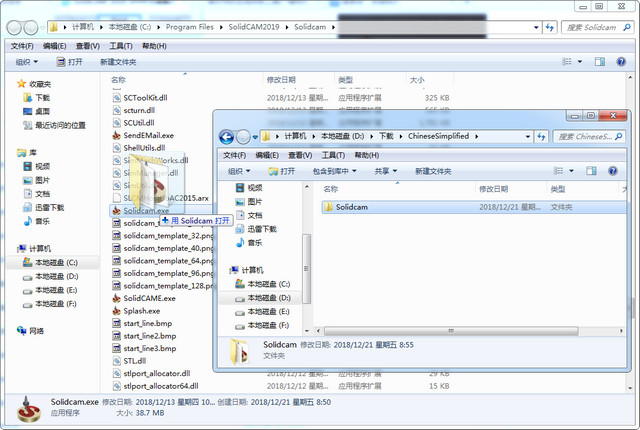
Task: Select SendEMail.exe in the back window
Action: point(143,135)
